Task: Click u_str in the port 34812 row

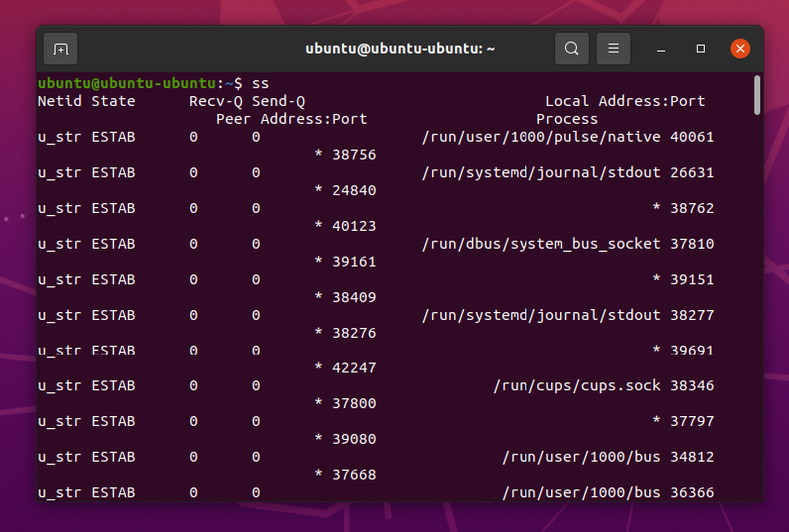Action: coord(59,458)
